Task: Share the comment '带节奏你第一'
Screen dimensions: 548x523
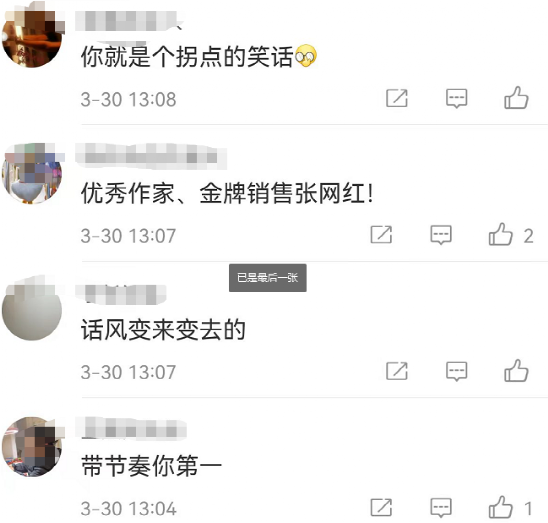Action: (x=381, y=507)
